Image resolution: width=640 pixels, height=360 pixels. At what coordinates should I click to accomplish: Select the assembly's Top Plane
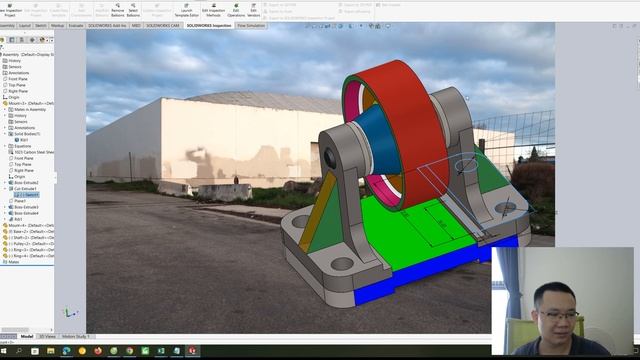14,85
